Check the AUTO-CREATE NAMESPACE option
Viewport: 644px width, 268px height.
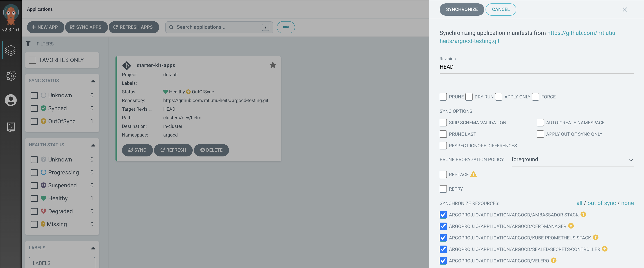click(x=540, y=123)
